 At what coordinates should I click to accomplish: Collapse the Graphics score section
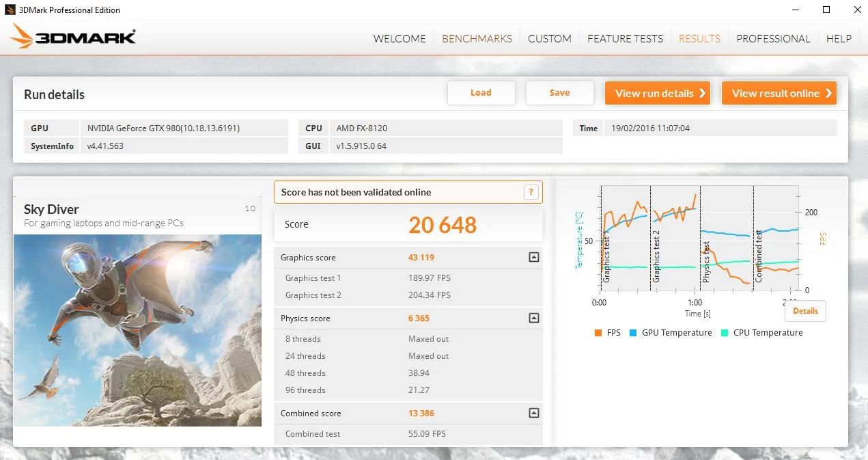[534, 258]
